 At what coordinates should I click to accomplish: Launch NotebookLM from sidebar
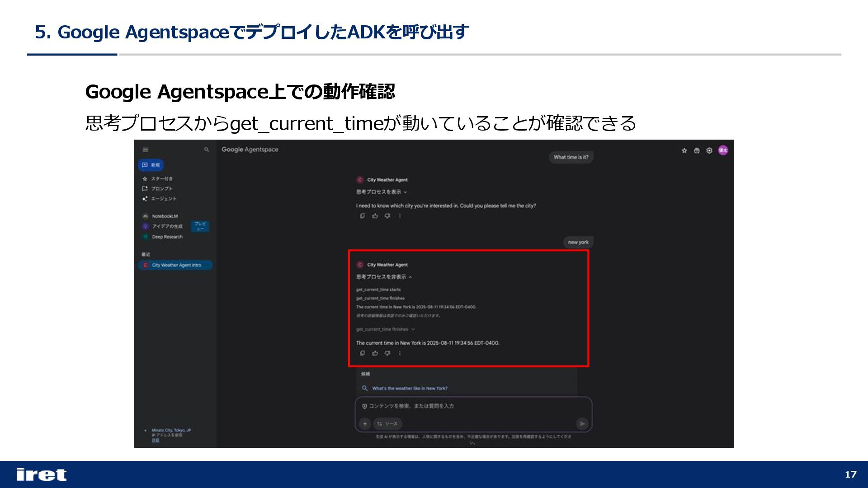[x=160, y=216]
